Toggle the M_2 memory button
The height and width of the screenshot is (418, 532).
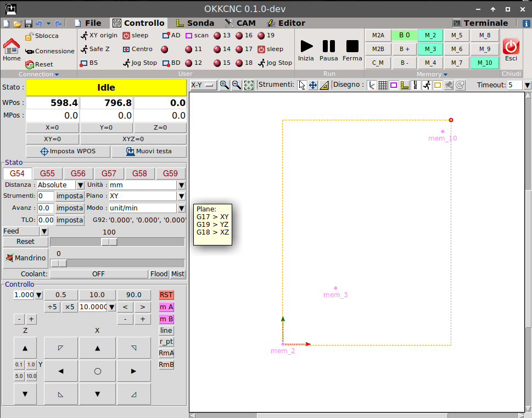[430, 36]
